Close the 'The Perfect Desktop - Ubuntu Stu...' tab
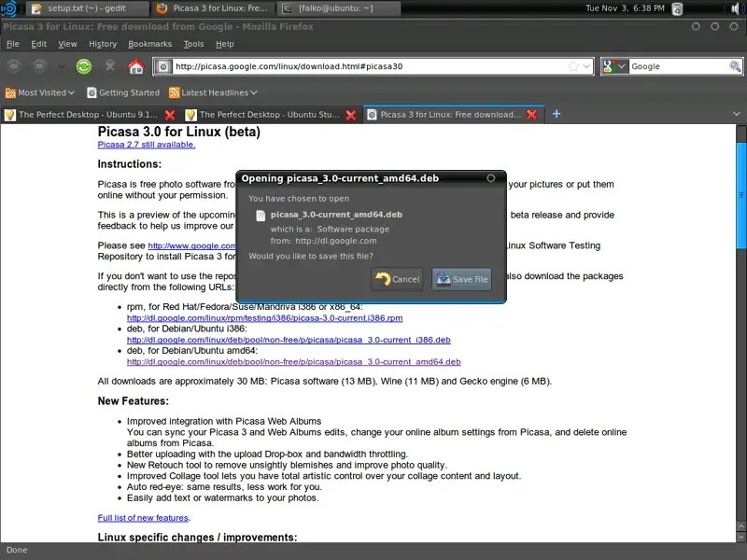747x560 pixels. tap(351, 115)
